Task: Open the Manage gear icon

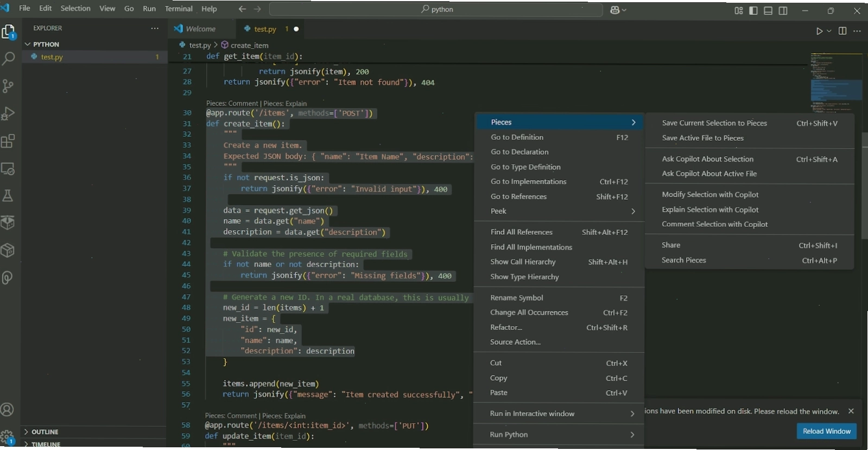Action: click(8, 436)
